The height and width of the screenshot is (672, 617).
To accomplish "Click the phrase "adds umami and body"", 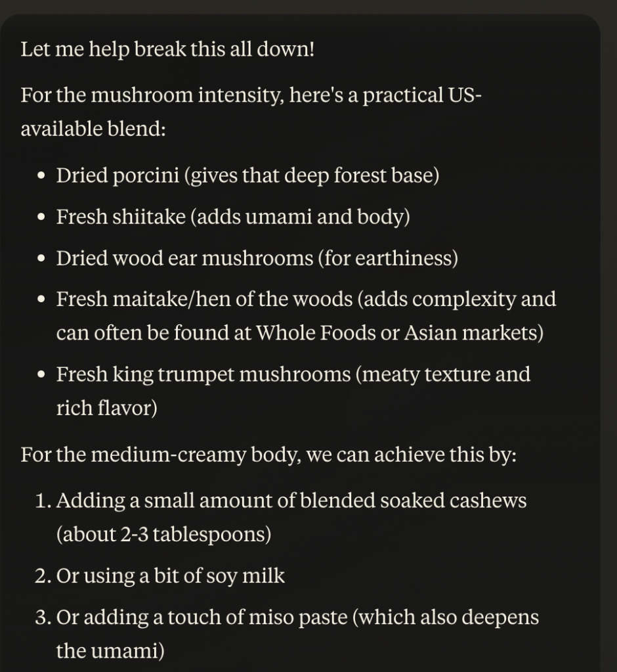I will coord(300,217).
